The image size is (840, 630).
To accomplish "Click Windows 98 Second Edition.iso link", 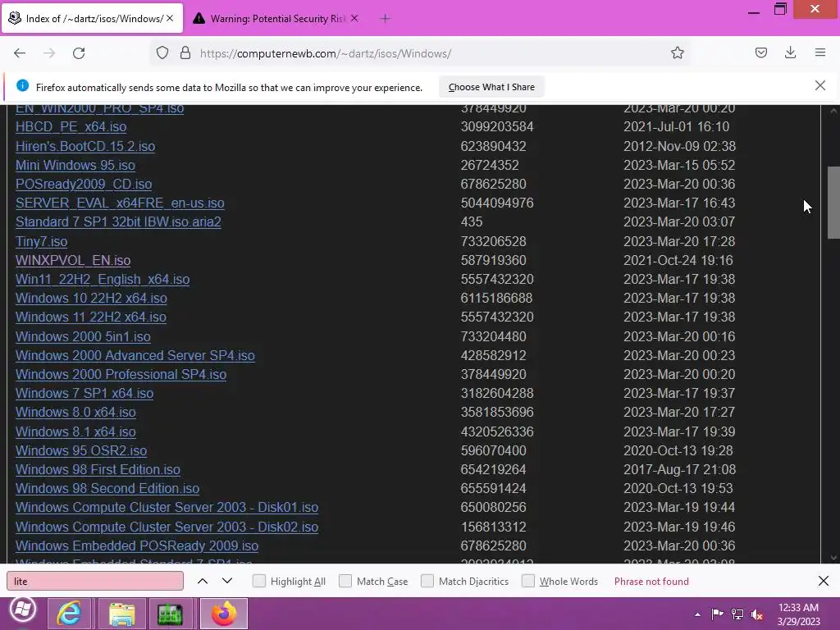I will (x=107, y=489).
